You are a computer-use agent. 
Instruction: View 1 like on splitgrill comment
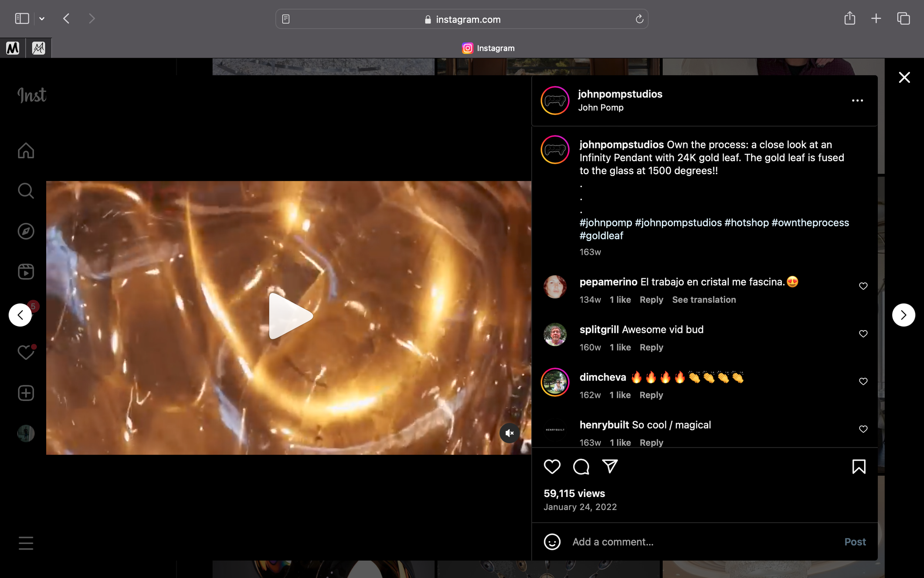620,348
